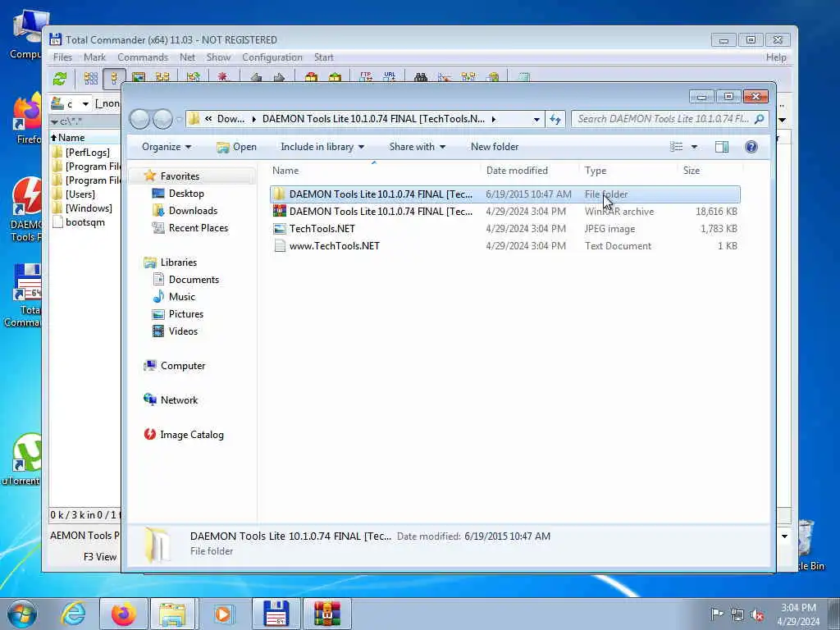Click the URL download icon in Total Commander
The image size is (840, 630).
click(390, 77)
